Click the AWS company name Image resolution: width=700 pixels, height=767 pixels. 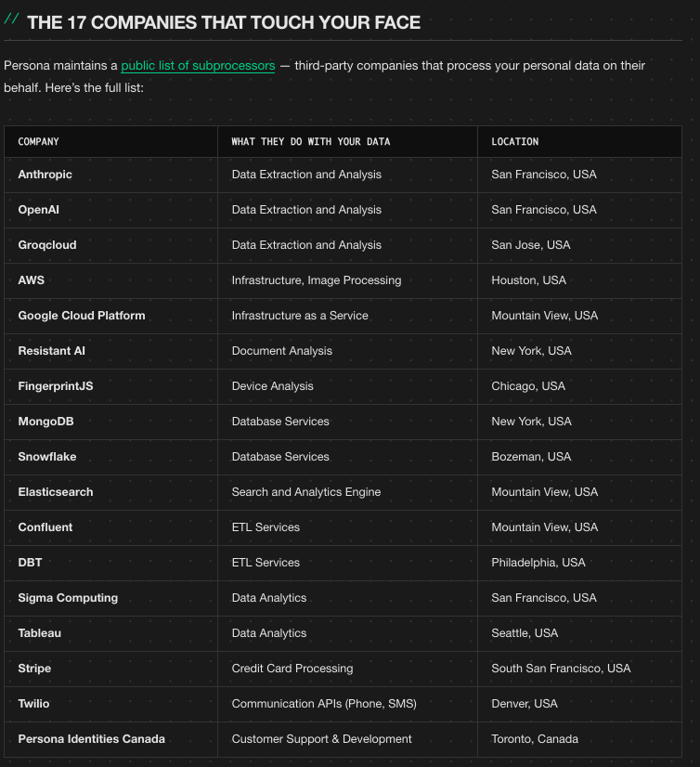[x=31, y=280]
